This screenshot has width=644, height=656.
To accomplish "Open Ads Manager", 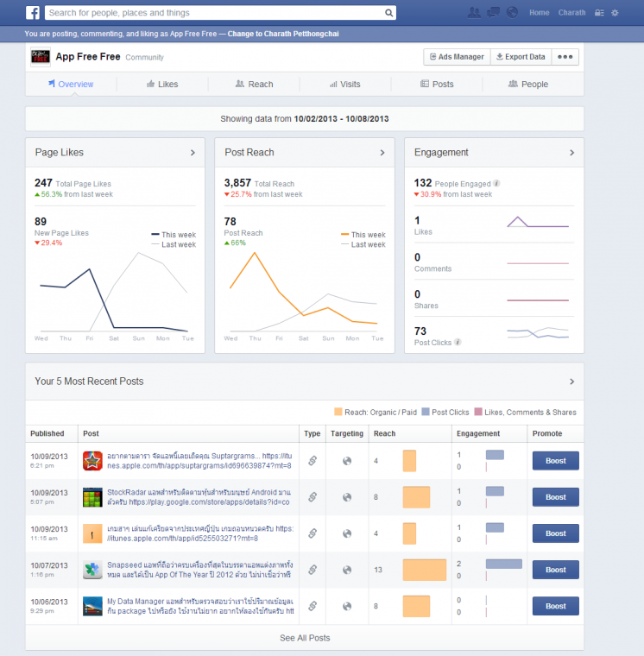I will 457,57.
